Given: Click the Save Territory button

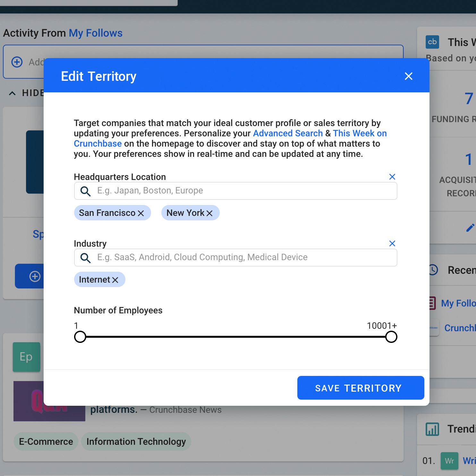Looking at the screenshot, I should [361, 388].
